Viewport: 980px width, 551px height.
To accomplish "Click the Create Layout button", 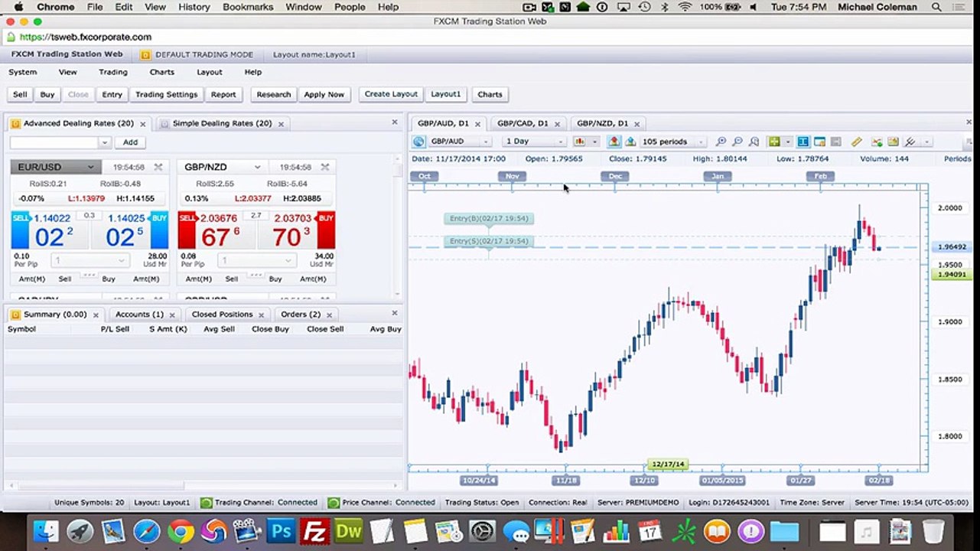I will point(391,94).
